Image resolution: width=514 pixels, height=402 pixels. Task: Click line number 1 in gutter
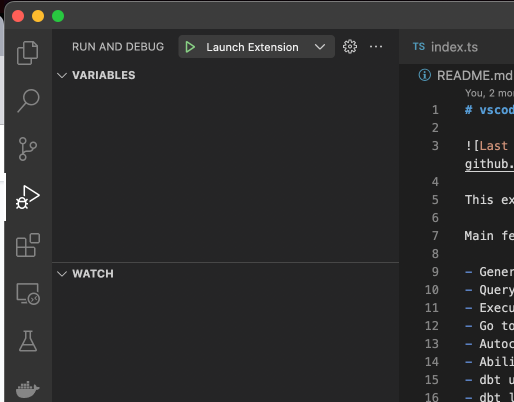[x=435, y=110]
